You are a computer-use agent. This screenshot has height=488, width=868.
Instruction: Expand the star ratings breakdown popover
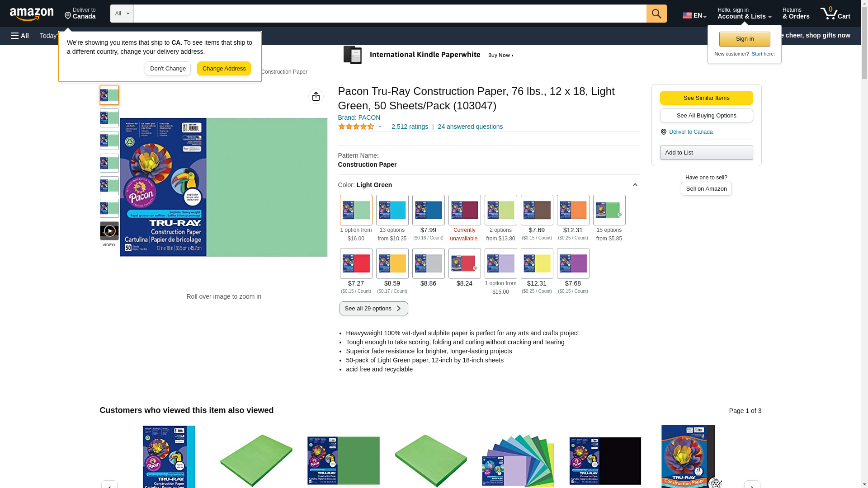(x=380, y=127)
